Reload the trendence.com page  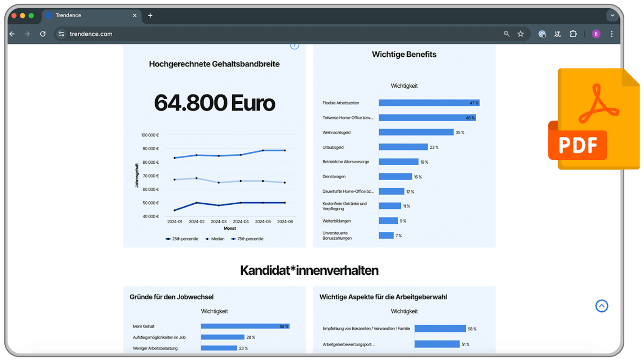pyautogui.click(x=43, y=34)
